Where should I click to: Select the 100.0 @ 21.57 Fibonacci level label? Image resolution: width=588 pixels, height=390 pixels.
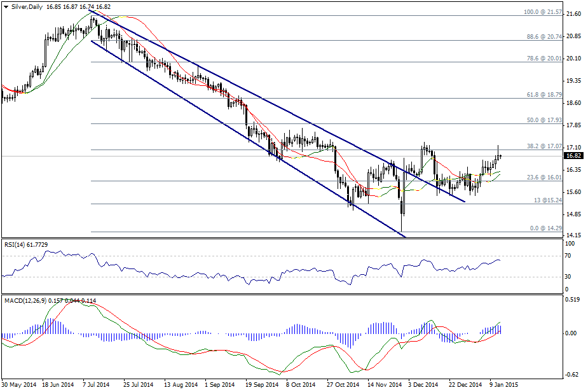(x=542, y=12)
